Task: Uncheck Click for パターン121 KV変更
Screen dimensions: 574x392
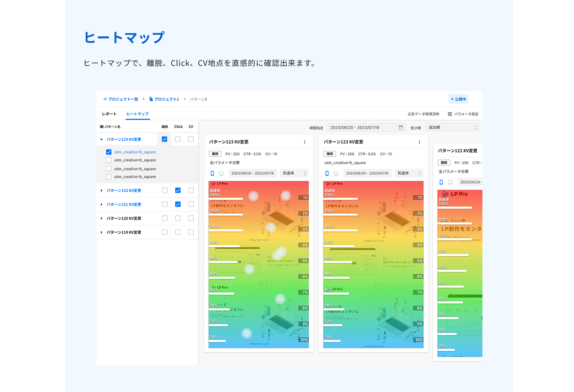Action: pos(178,204)
